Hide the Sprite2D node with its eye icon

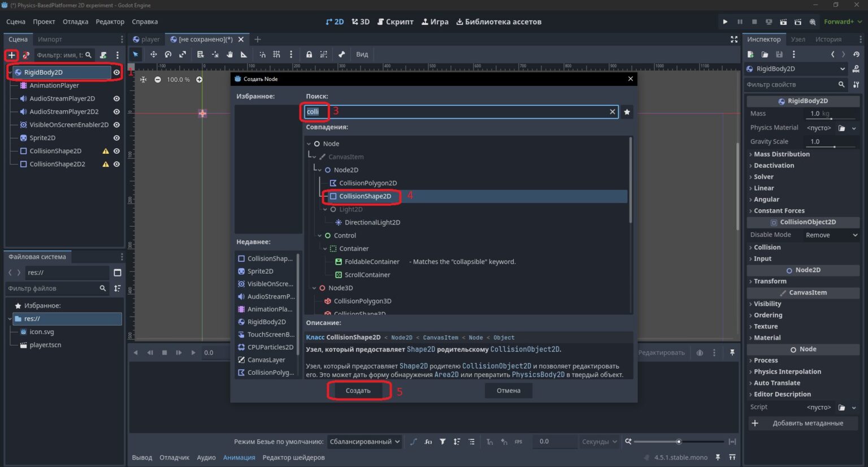116,138
